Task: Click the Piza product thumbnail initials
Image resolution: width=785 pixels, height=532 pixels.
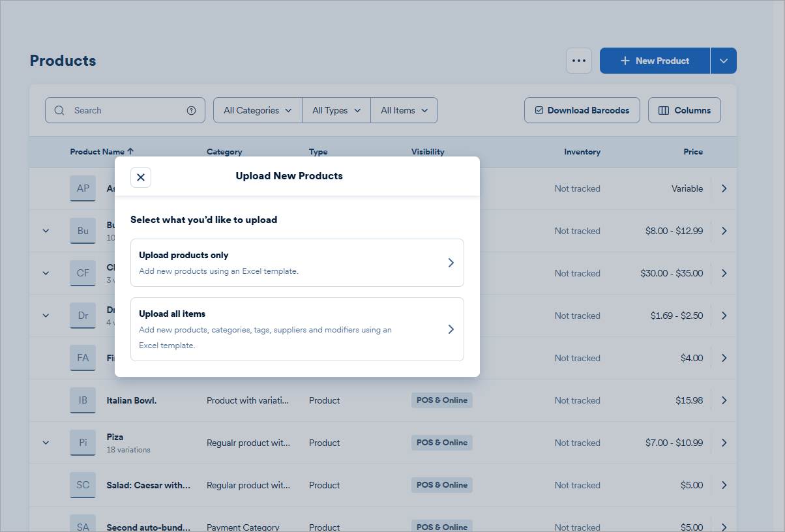Action: (82, 442)
